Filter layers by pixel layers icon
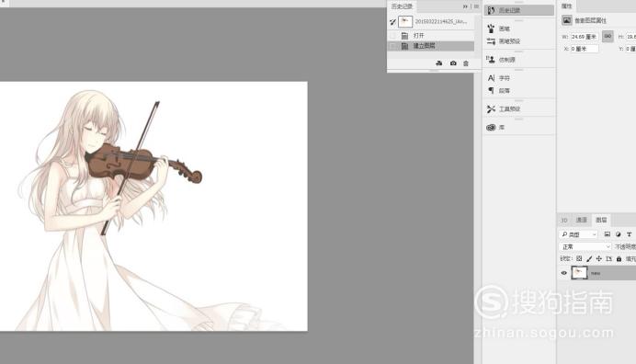The height and width of the screenshot is (364, 636). tap(608, 234)
